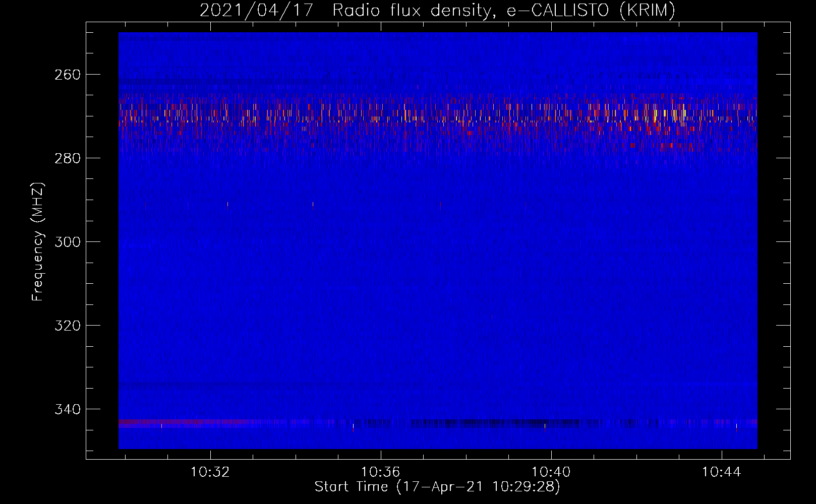Click the 260 frequency tick label

click(67, 75)
